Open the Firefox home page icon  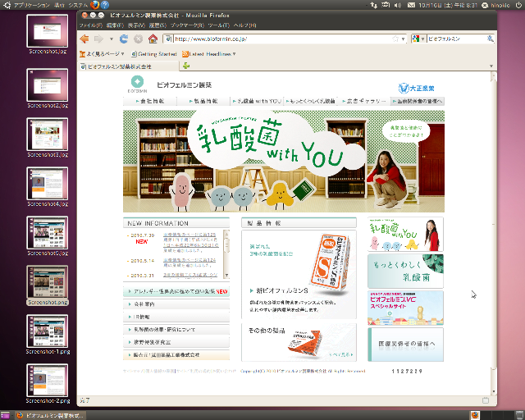click(153, 39)
